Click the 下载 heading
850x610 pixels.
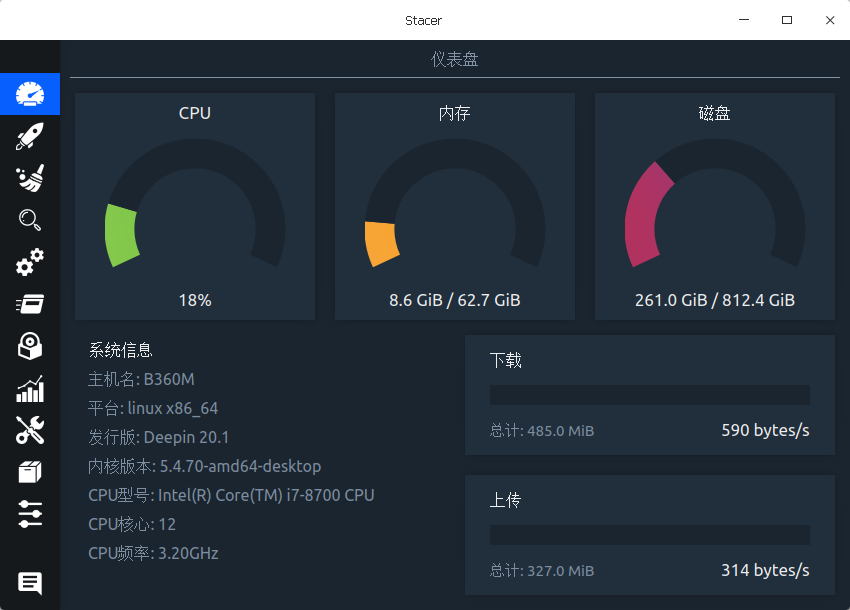coord(506,360)
